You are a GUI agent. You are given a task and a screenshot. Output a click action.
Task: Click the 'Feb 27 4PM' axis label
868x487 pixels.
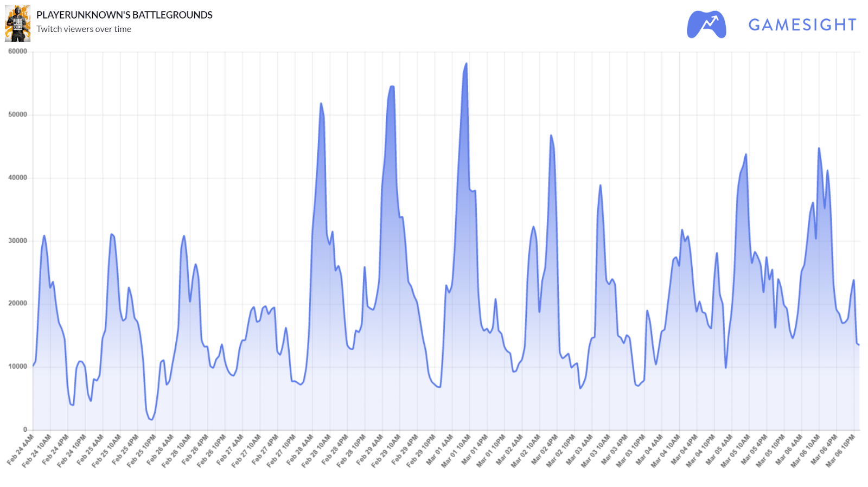point(265,450)
